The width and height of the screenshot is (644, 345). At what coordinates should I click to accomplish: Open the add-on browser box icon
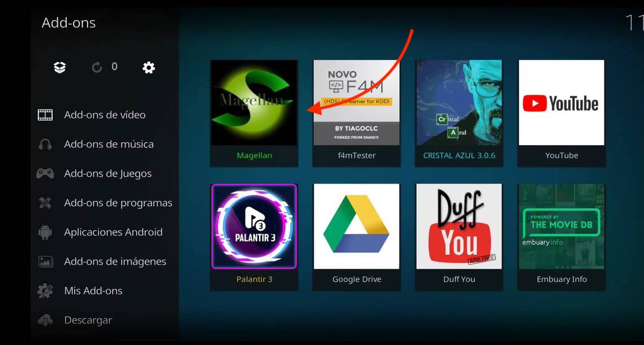coord(60,67)
